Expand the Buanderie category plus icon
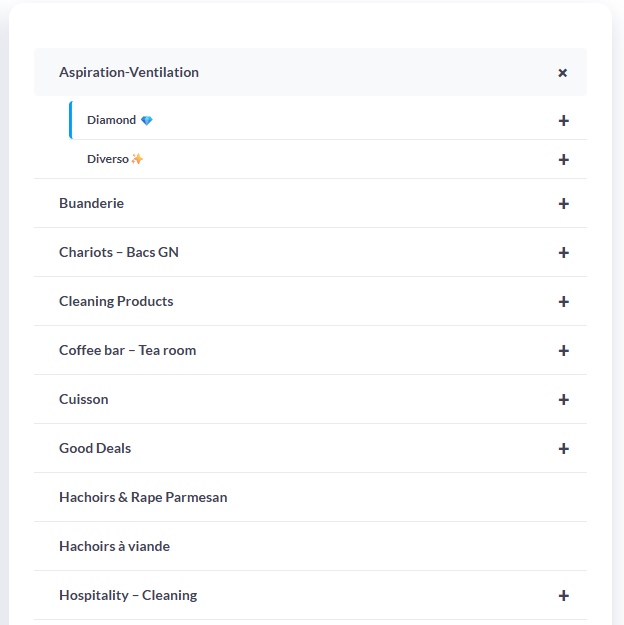Viewport: 624px width, 625px height. [564, 204]
